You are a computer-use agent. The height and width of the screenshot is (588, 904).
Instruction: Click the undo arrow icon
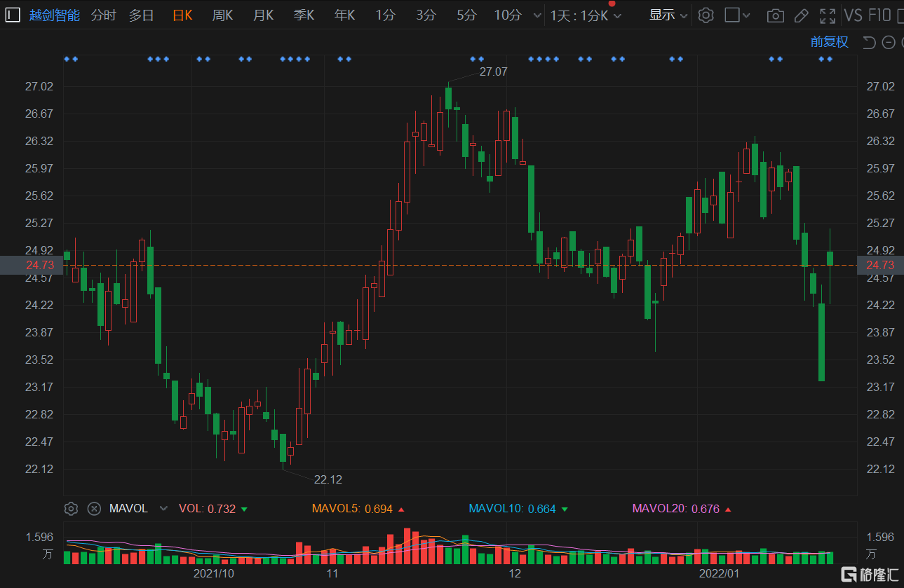click(x=869, y=42)
